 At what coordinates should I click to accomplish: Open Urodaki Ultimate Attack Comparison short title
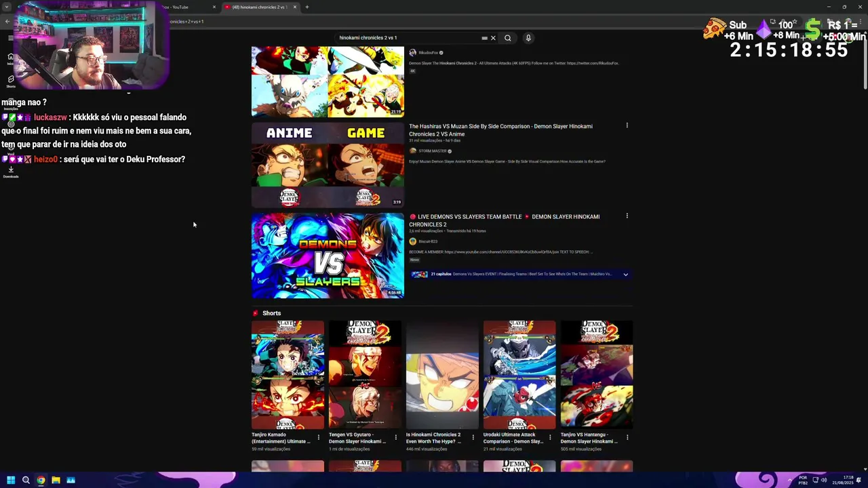[x=513, y=438]
